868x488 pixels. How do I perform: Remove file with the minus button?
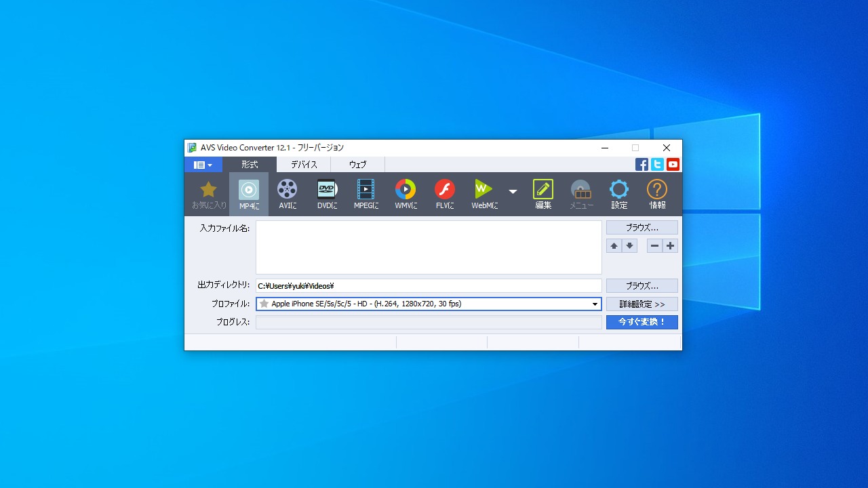pyautogui.click(x=654, y=246)
